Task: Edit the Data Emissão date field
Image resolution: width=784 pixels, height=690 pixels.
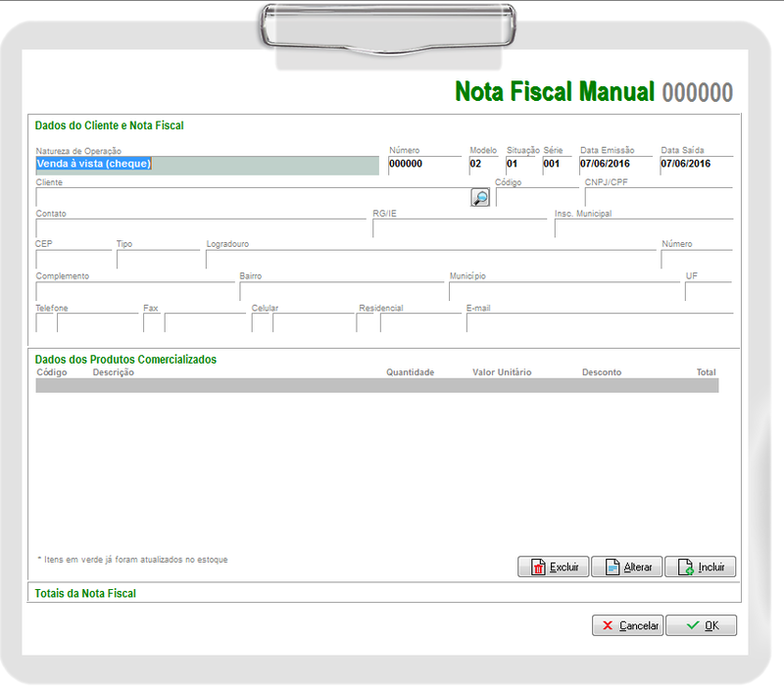Action: pyautogui.click(x=614, y=165)
